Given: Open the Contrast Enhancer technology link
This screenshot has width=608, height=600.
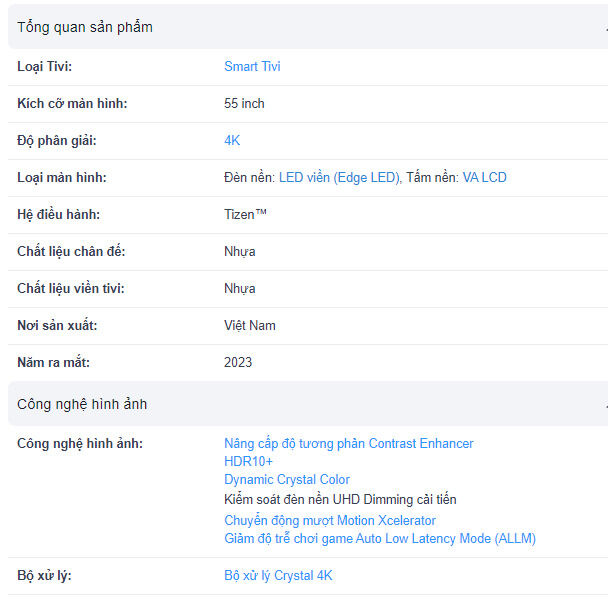Looking at the screenshot, I should (x=348, y=443).
